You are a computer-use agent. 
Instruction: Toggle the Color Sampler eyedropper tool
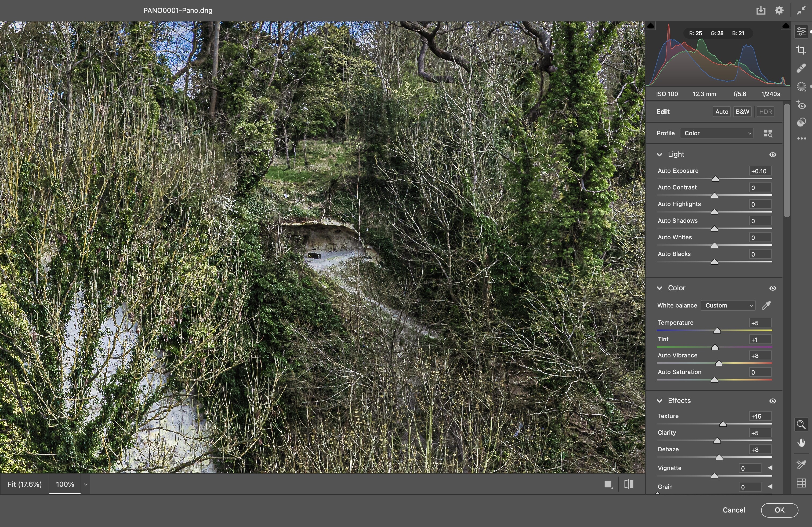click(801, 464)
